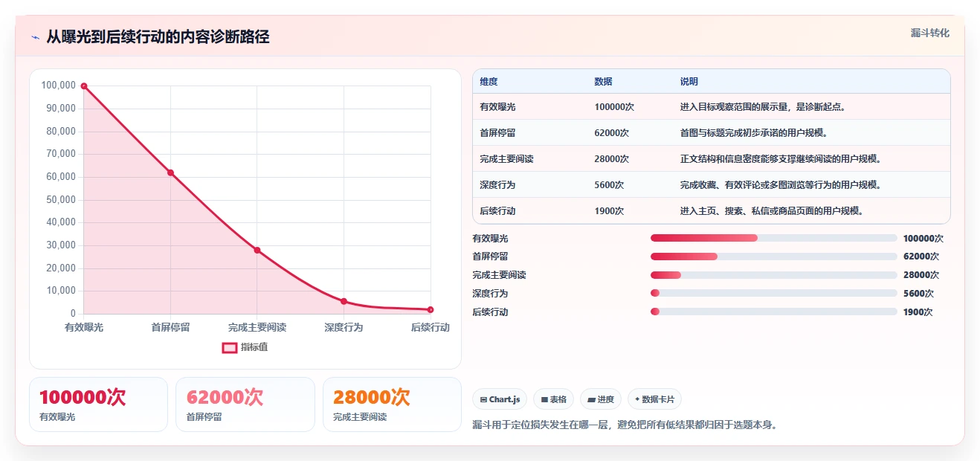The width and height of the screenshot is (980, 461).
Task: Select the 进度 tag chip
Action: tap(601, 399)
